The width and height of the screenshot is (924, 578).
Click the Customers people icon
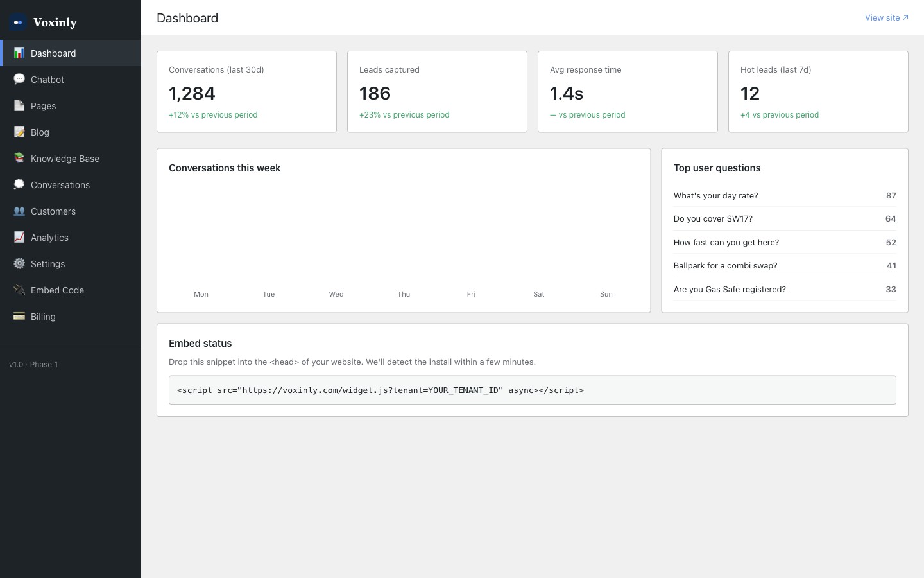(19, 211)
